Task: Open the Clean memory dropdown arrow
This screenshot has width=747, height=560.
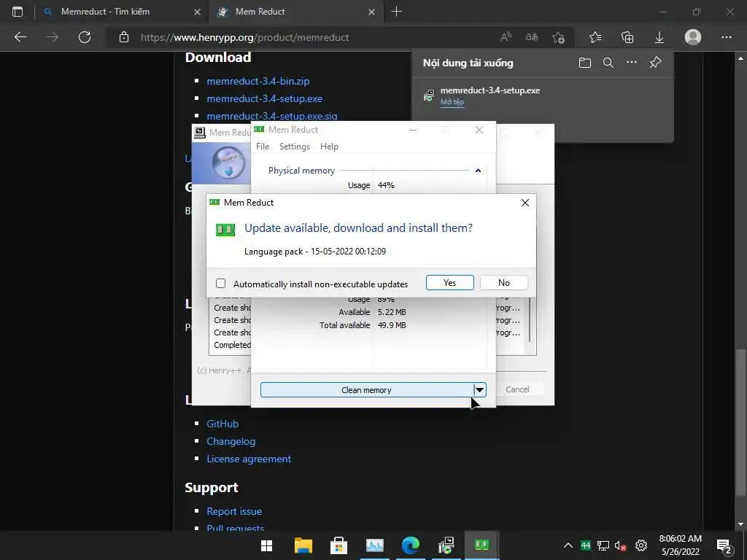Action: (x=480, y=389)
